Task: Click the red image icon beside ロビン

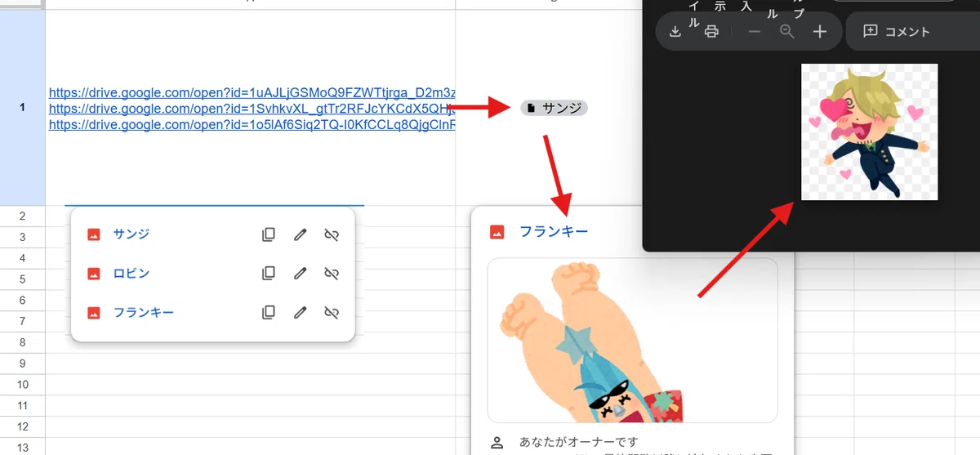Action: click(94, 274)
